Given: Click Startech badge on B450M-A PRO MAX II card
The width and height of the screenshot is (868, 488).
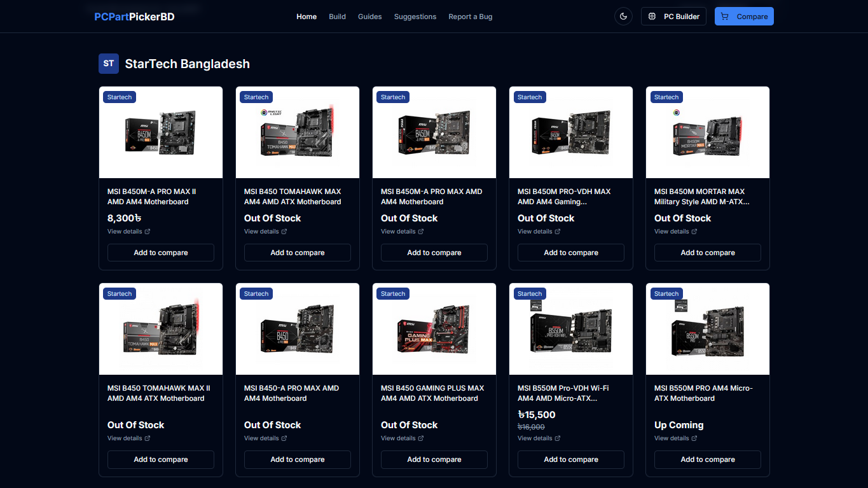Looking at the screenshot, I should 120,97.
